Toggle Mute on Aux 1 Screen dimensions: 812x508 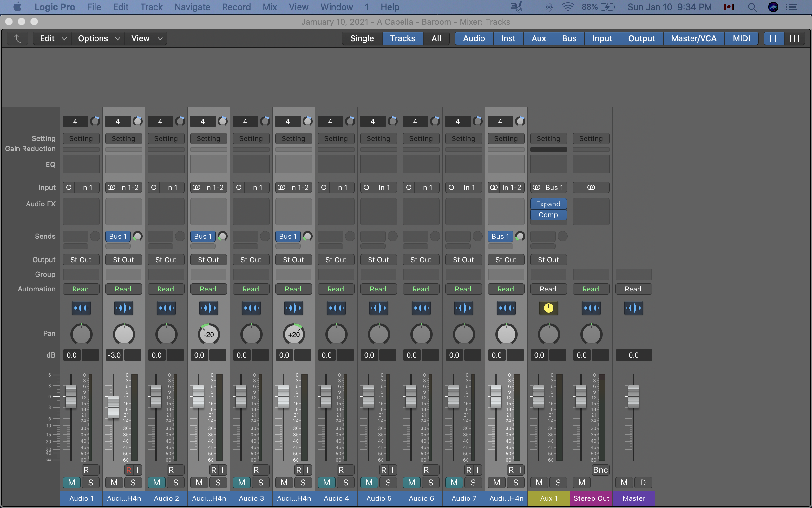coord(539,483)
